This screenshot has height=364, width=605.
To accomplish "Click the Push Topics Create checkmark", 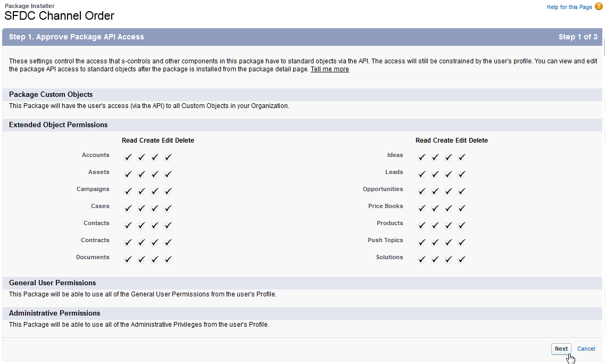I will pyautogui.click(x=435, y=242).
